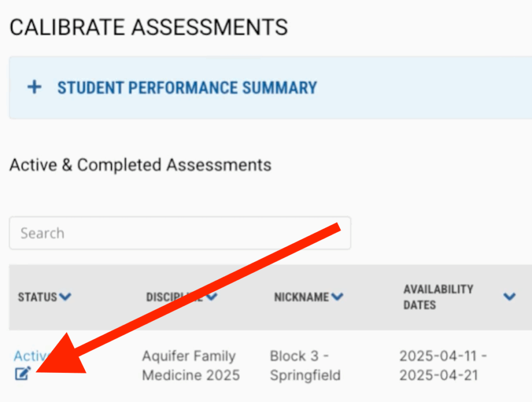Select the Aquifer Family Medicine 2025 cell
The width and height of the screenshot is (532, 402).
(191, 365)
